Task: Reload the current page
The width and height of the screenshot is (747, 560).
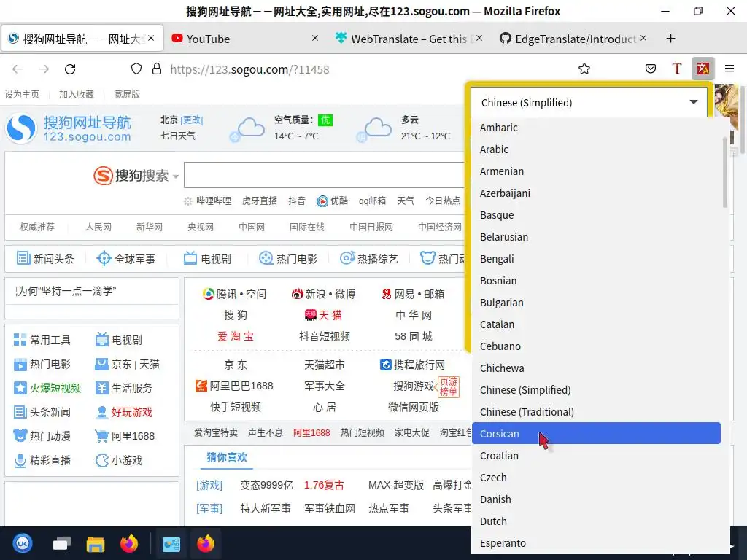Action: pyautogui.click(x=70, y=69)
